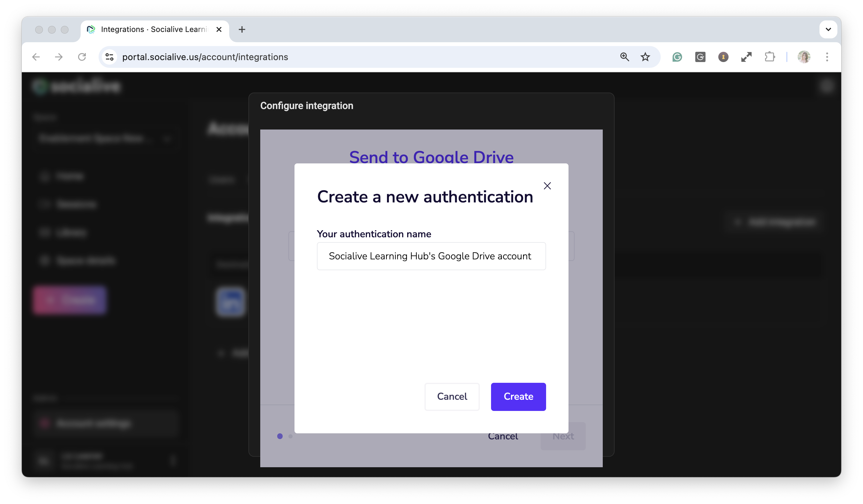Expand the tab search chevron dropdown
The image size is (863, 504).
(x=828, y=29)
